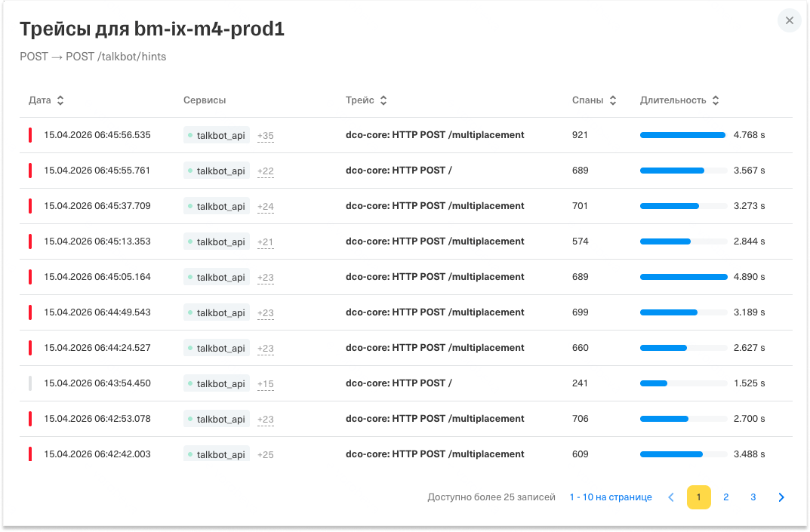Sort table by Спаны column arrows
The image size is (810, 532).
pyautogui.click(x=613, y=100)
